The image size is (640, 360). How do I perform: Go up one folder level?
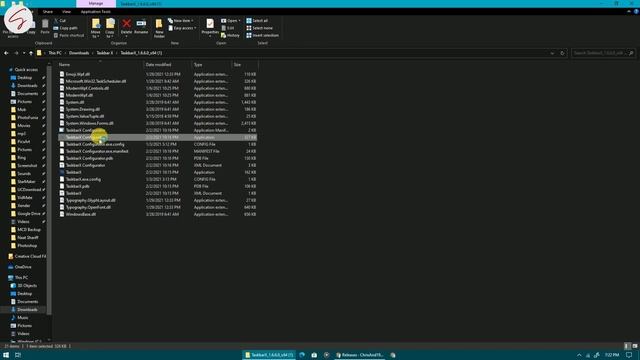31,53
